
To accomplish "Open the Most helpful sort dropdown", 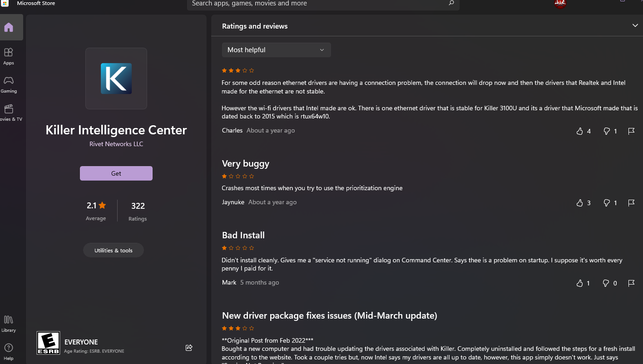I will point(276,50).
